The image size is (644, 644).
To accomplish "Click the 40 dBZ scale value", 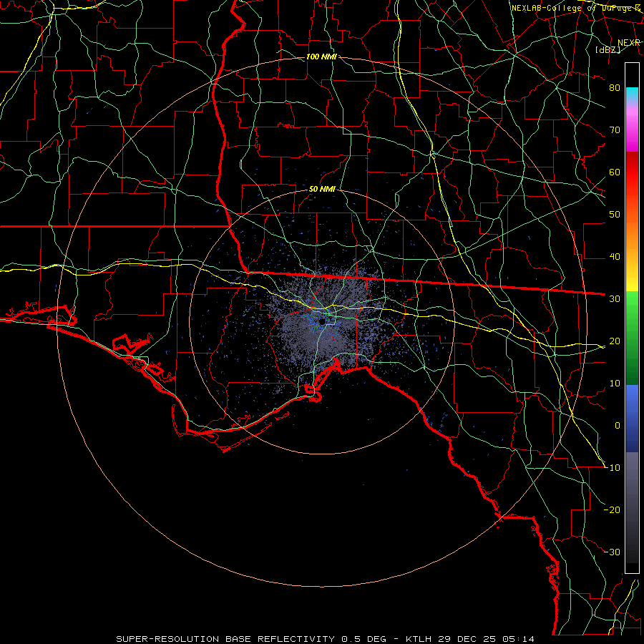I will (615, 257).
